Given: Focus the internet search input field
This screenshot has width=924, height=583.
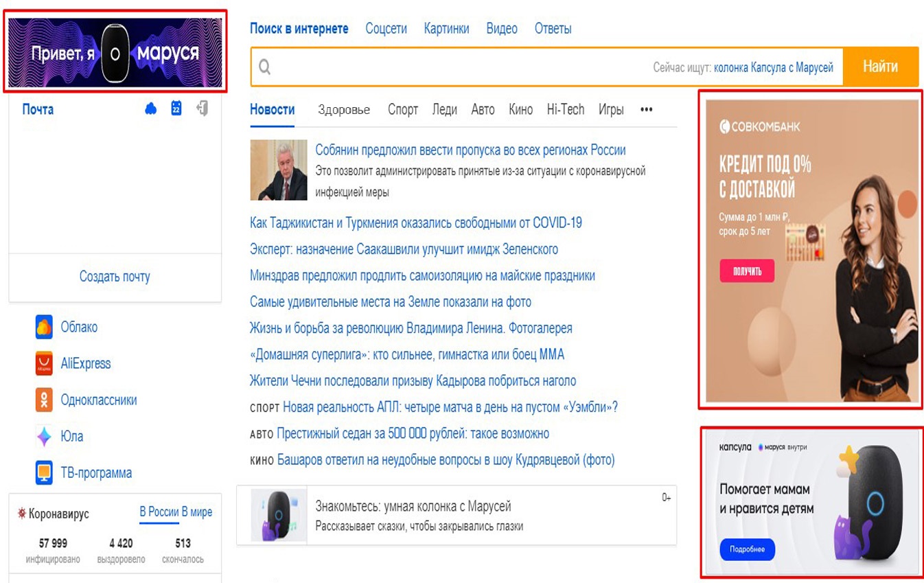Looking at the screenshot, I should click(x=453, y=67).
